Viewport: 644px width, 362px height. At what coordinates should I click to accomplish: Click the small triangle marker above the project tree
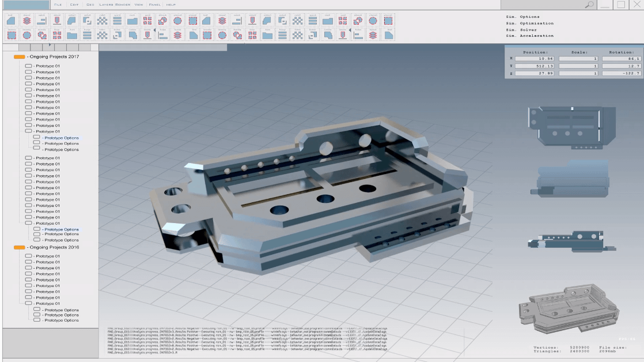click(50, 44)
